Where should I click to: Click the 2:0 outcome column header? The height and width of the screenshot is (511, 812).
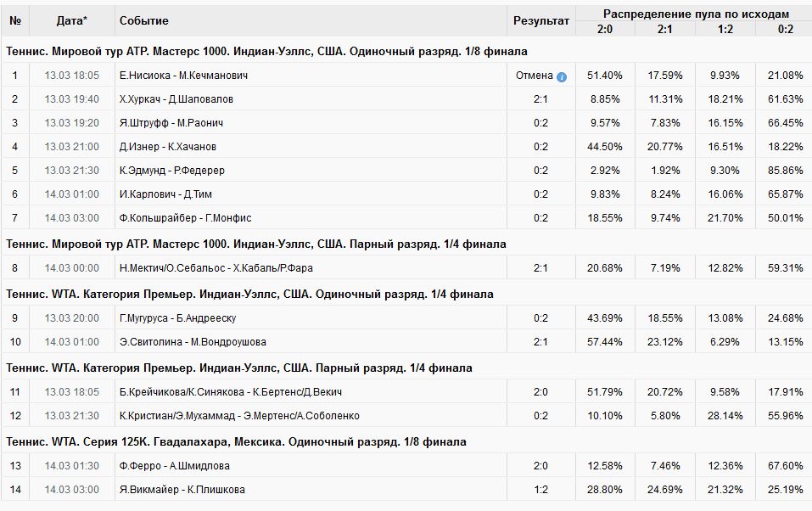point(606,29)
